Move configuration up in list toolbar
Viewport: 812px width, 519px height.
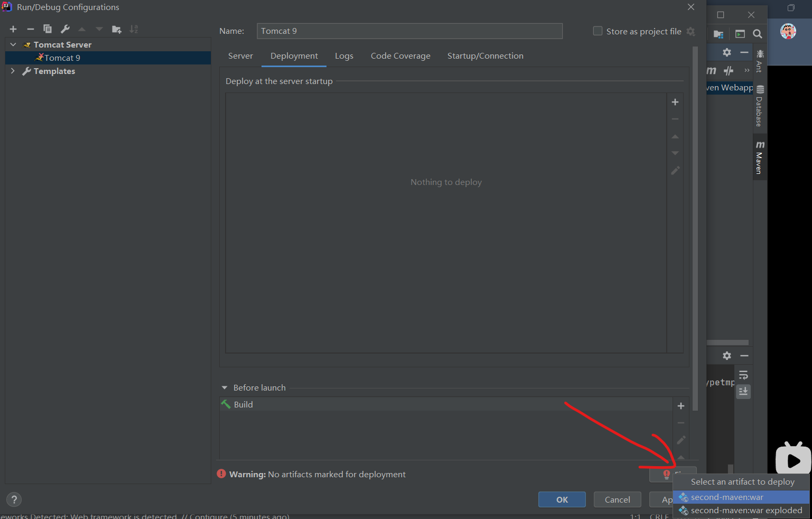[x=82, y=29]
